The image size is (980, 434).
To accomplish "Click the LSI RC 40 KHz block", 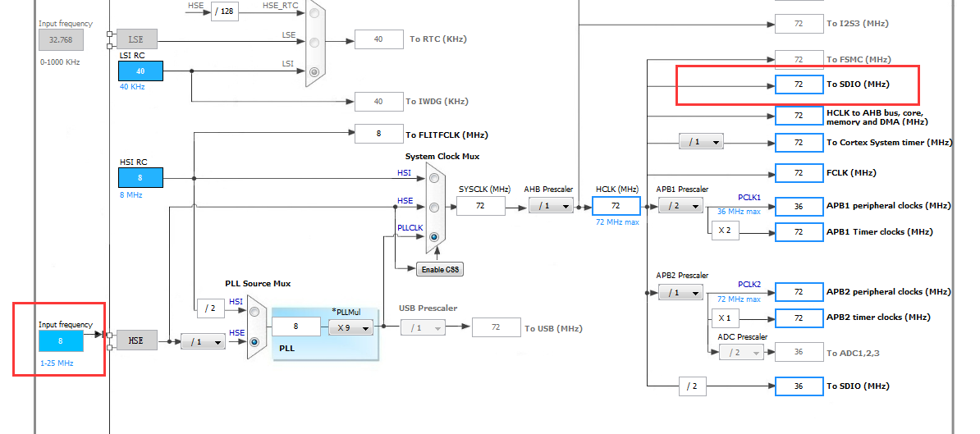I will point(140,71).
